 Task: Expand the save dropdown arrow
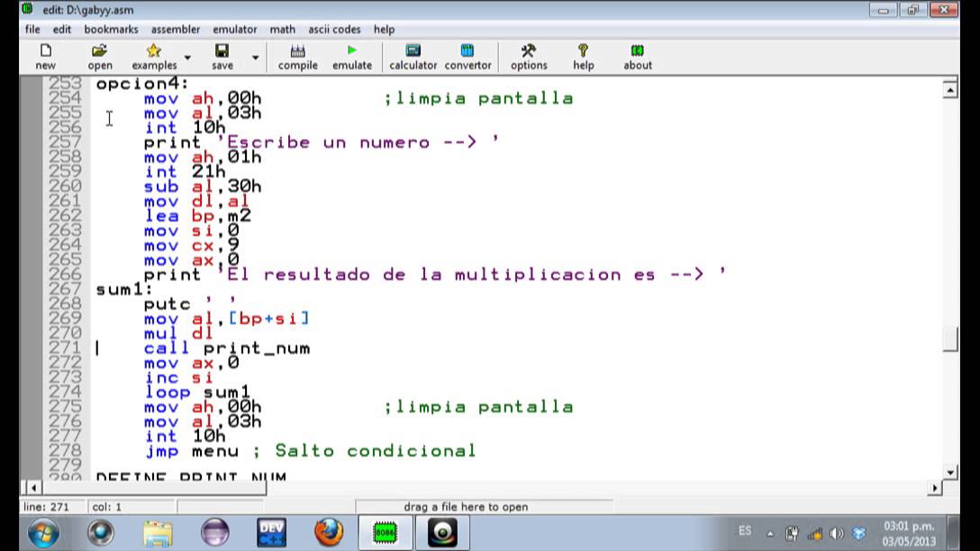(255, 58)
